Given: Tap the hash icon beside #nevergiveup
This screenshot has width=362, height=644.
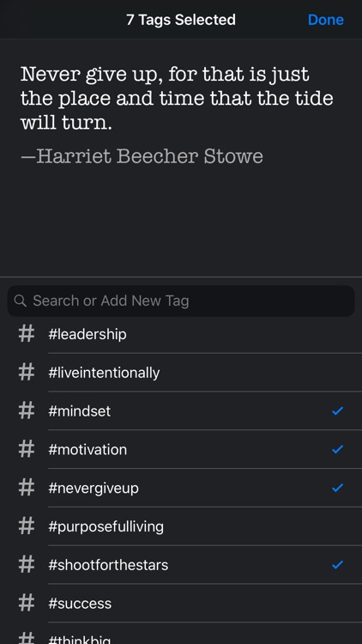Looking at the screenshot, I should (x=27, y=488).
